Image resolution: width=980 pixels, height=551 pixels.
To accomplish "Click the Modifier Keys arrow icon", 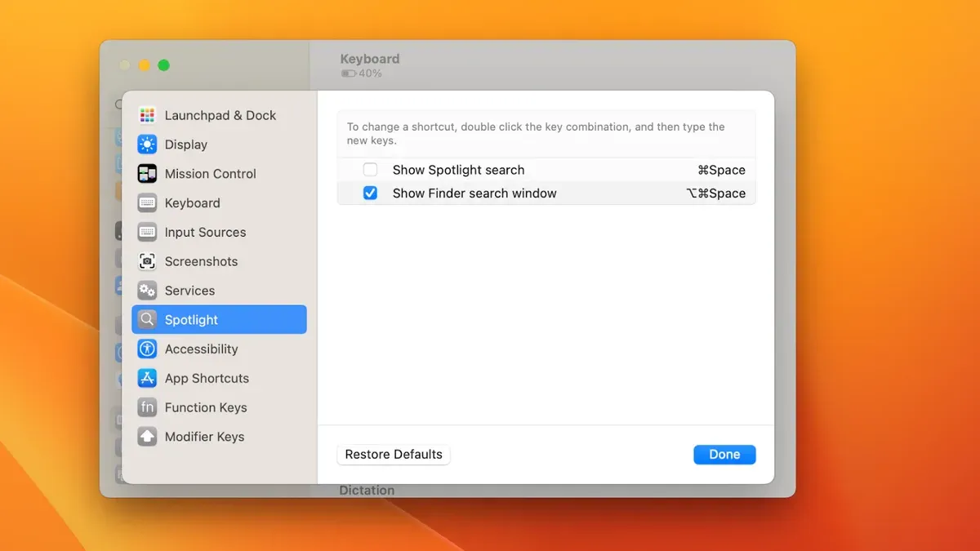I will pos(147,437).
